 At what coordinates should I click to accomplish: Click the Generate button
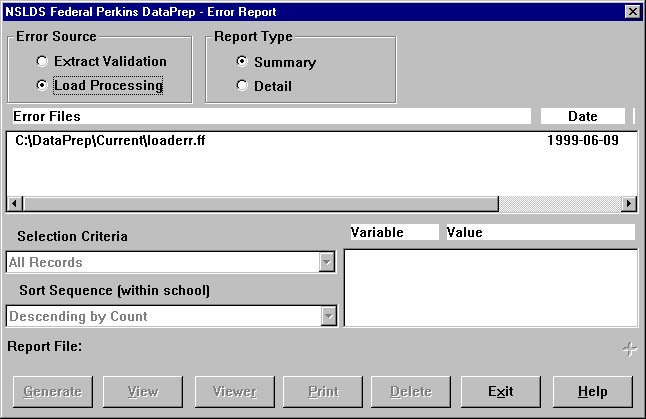pos(53,391)
